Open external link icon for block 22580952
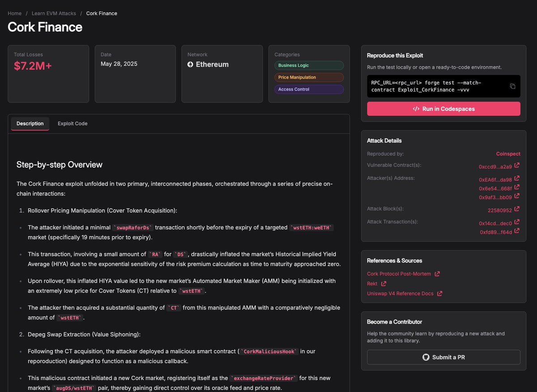The width and height of the screenshot is (537, 392). pyautogui.click(x=517, y=209)
